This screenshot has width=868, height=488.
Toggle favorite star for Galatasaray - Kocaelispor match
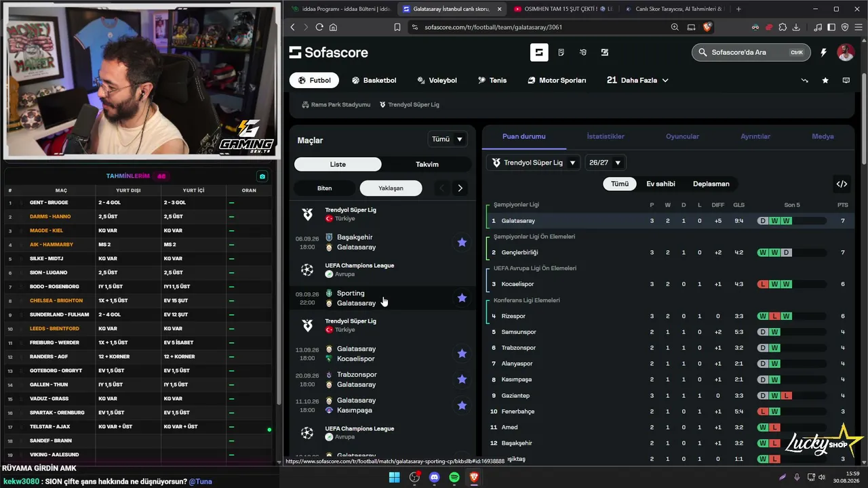tap(462, 353)
